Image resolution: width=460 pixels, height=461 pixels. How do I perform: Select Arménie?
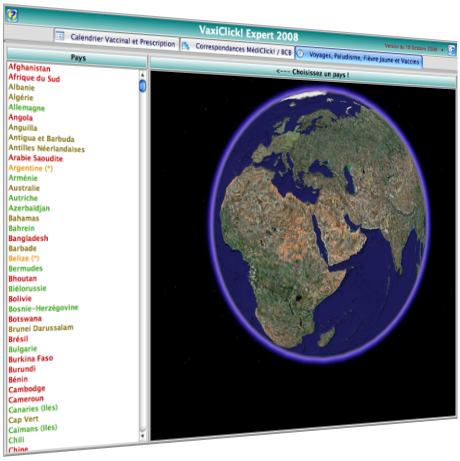pos(23,178)
